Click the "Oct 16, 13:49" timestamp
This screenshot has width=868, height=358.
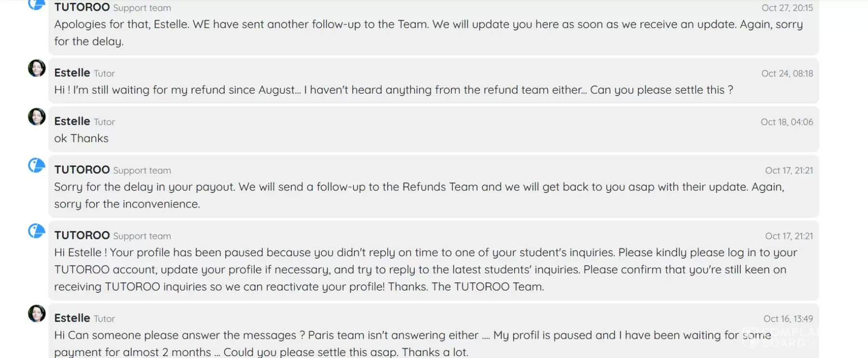tap(788, 319)
